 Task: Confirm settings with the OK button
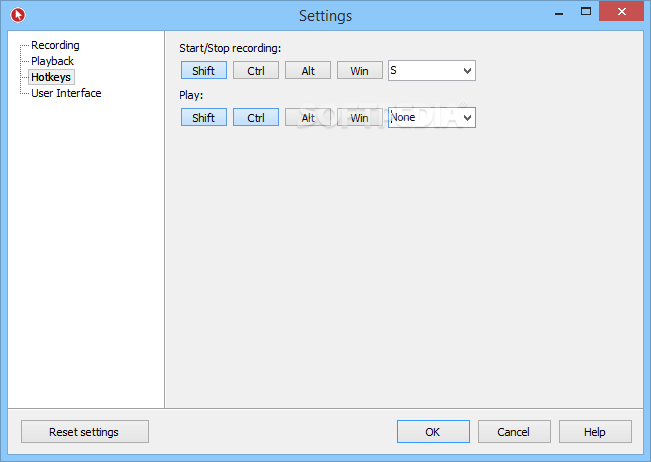pyautogui.click(x=433, y=432)
